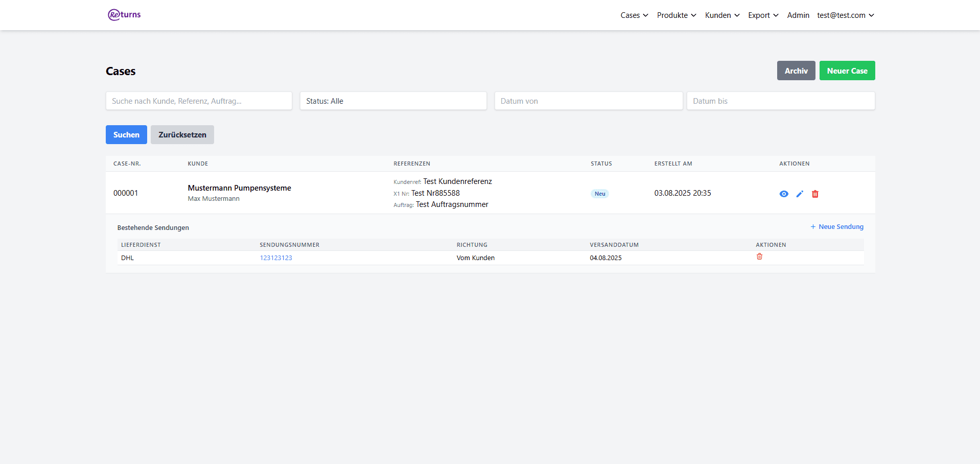980x464 pixels.
Task: Focus the customer search input field
Action: (199, 101)
